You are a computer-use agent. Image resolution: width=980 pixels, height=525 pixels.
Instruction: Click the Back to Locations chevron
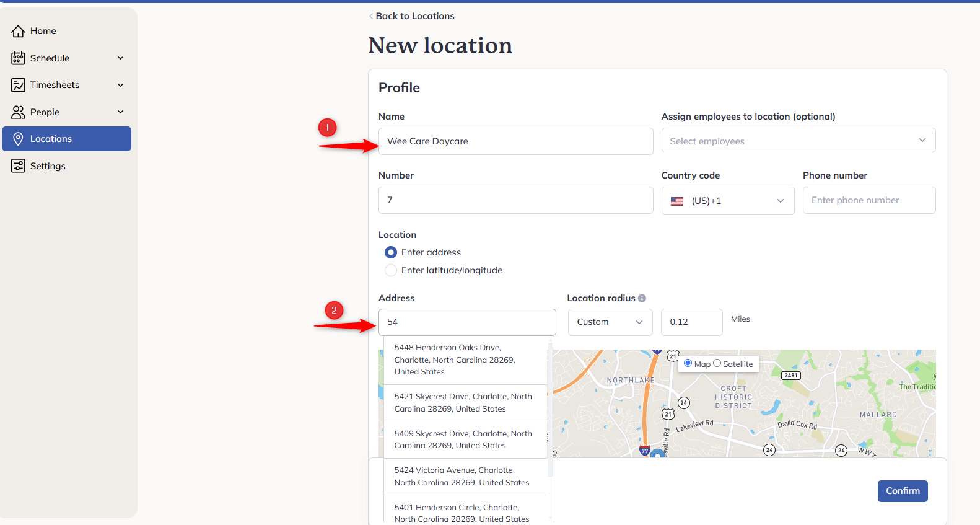point(371,16)
